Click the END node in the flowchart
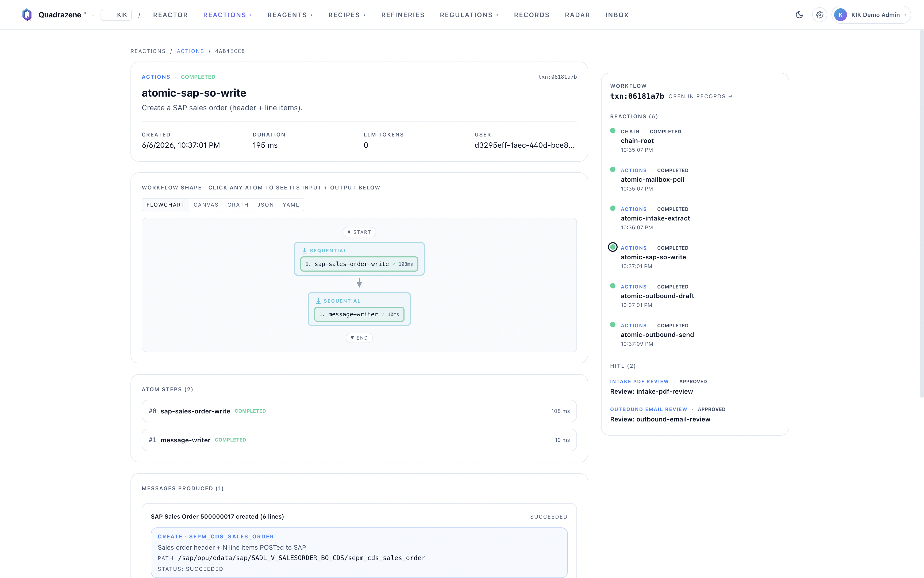The width and height of the screenshot is (924, 578). tap(359, 338)
